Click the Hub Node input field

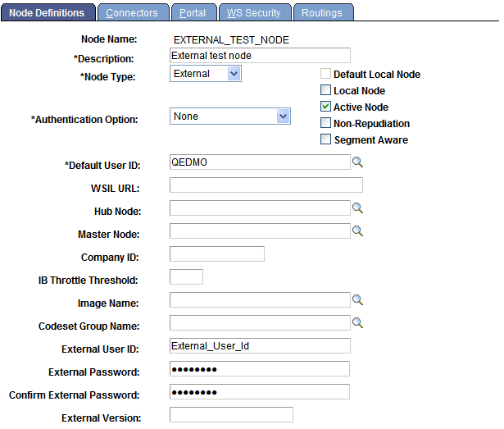(260, 208)
